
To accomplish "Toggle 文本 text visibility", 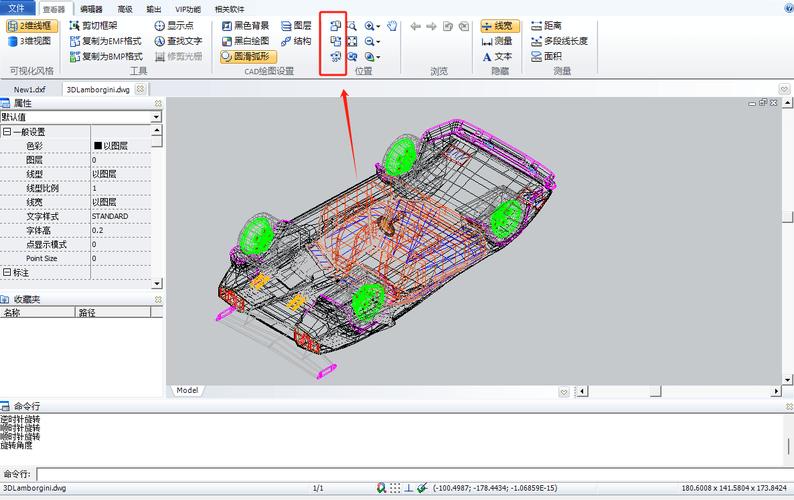I will [497, 57].
